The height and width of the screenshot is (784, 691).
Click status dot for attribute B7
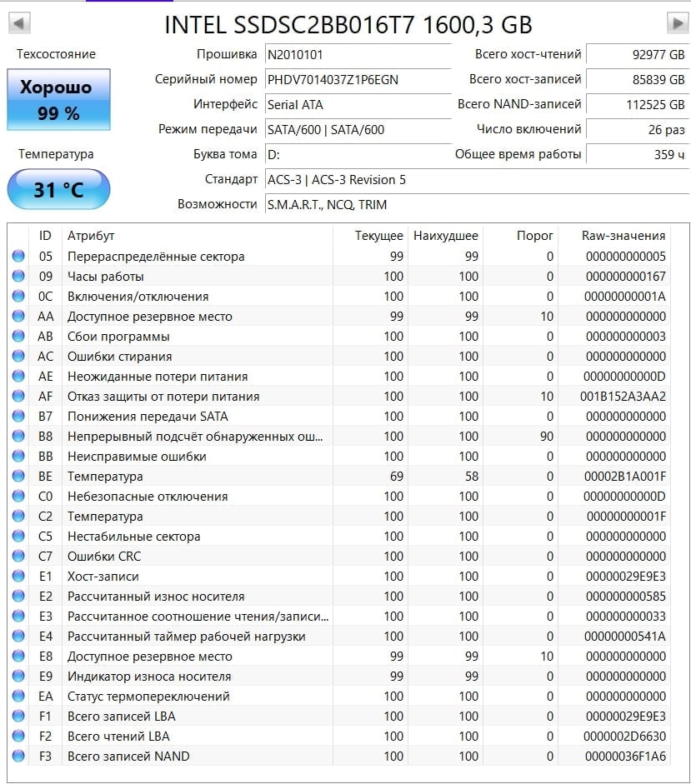(x=18, y=416)
